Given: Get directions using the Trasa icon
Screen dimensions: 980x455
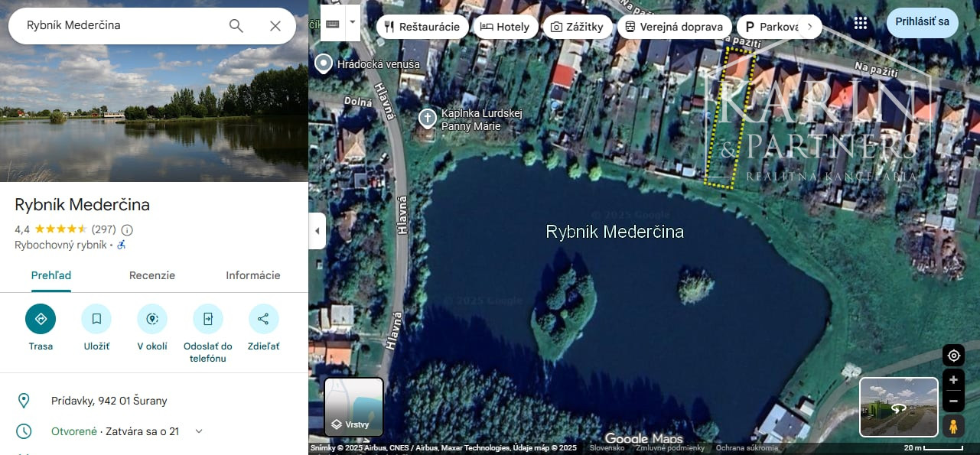Looking at the screenshot, I should [x=41, y=319].
